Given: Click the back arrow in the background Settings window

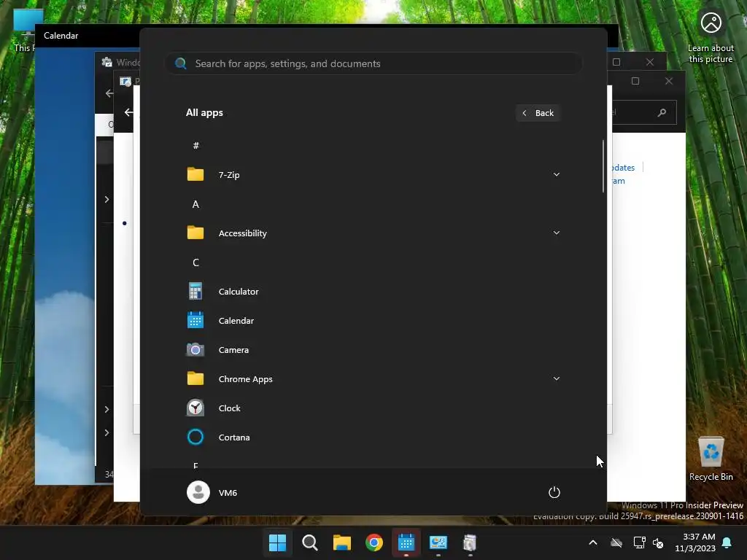Looking at the screenshot, I should coord(109,93).
